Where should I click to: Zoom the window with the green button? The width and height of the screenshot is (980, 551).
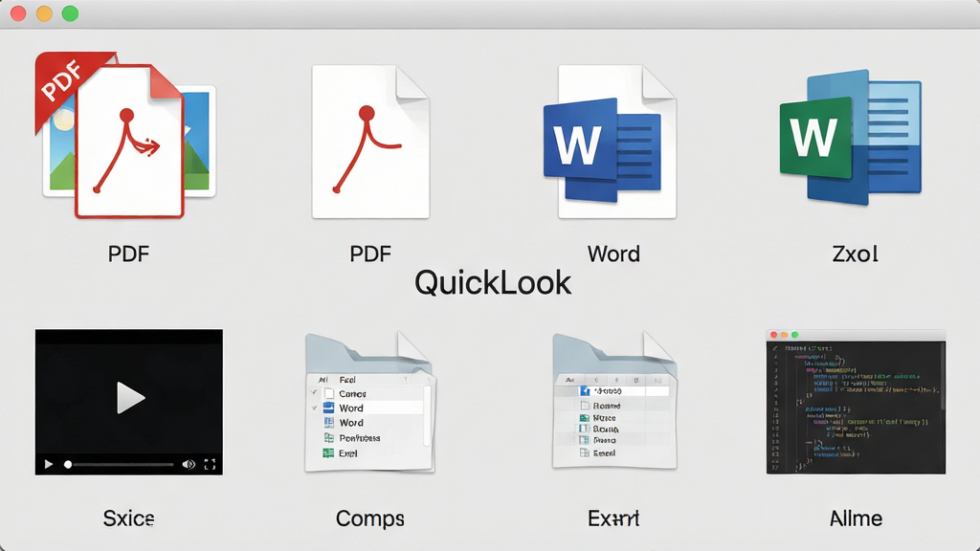click(70, 13)
